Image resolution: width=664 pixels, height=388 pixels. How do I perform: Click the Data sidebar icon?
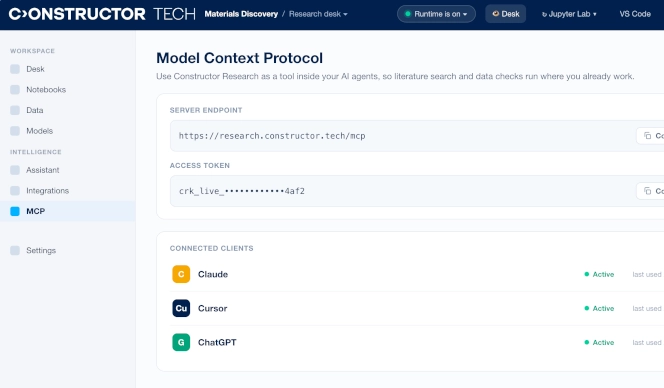[15, 110]
